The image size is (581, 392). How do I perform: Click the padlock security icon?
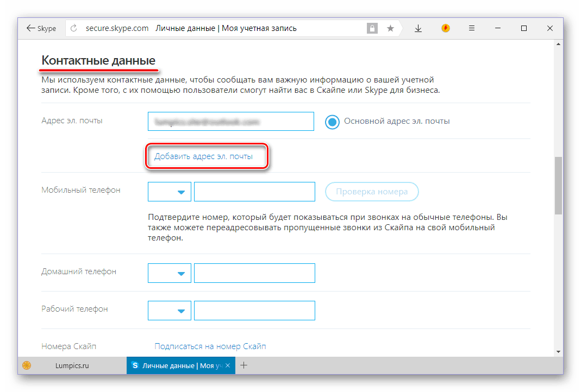point(372,28)
